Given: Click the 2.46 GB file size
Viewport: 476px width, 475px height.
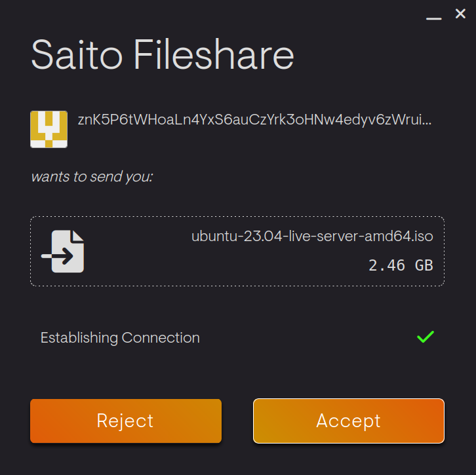Looking at the screenshot, I should pyautogui.click(x=401, y=265).
